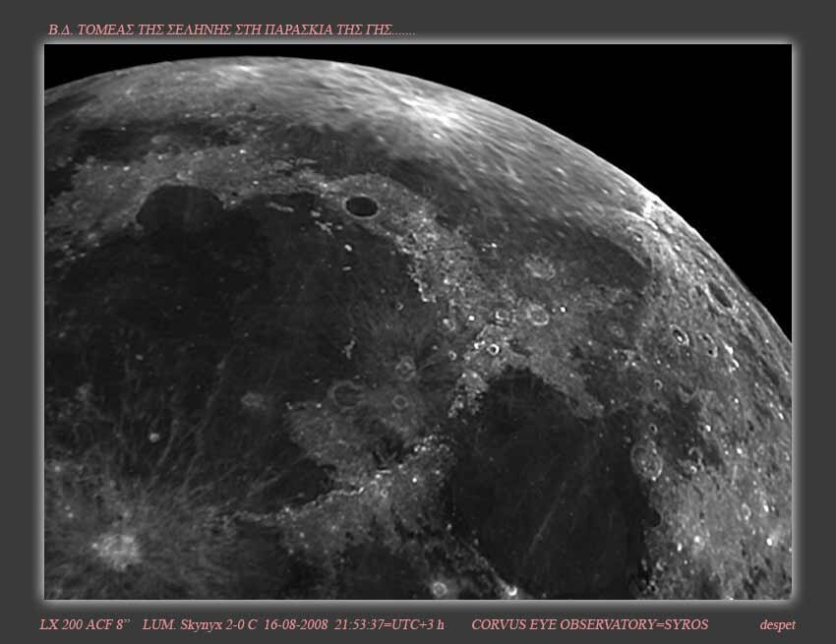
Task: Click the "21:53:37=UTC+3 h" timestamp
Action: coord(389,624)
